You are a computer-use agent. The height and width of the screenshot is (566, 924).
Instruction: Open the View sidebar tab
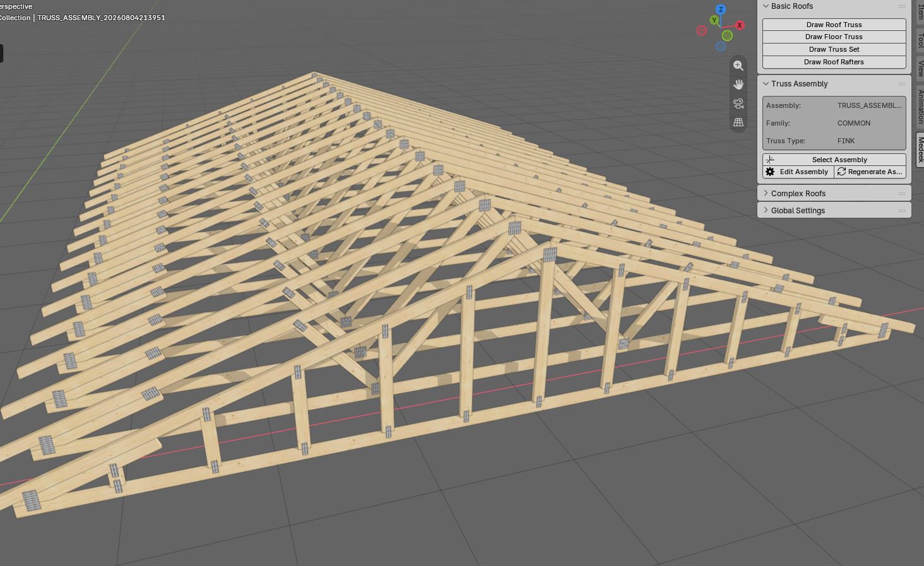[x=920, y=69]
